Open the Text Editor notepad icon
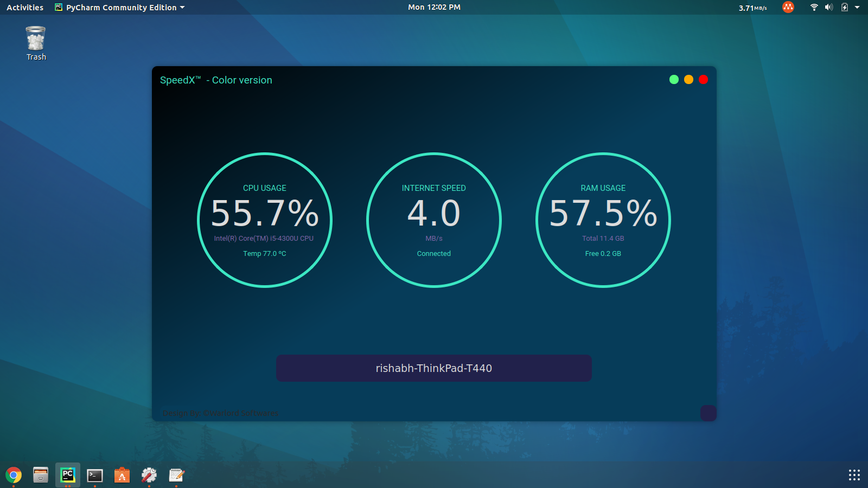 coord(176,476)
